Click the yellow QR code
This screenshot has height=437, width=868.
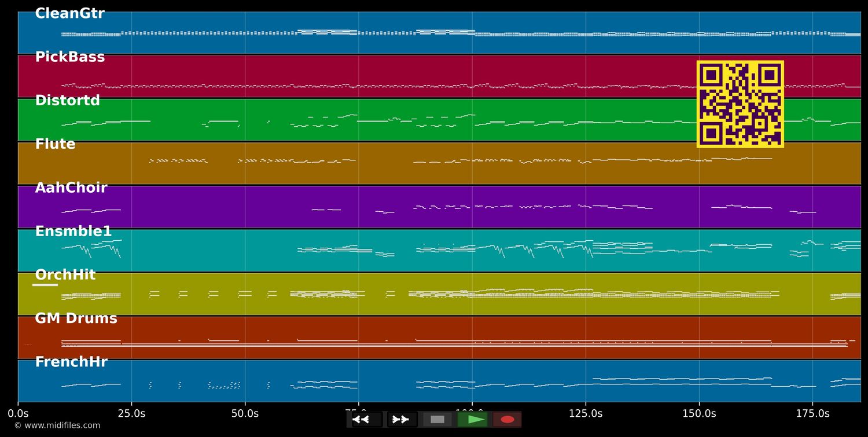point(740,104)
